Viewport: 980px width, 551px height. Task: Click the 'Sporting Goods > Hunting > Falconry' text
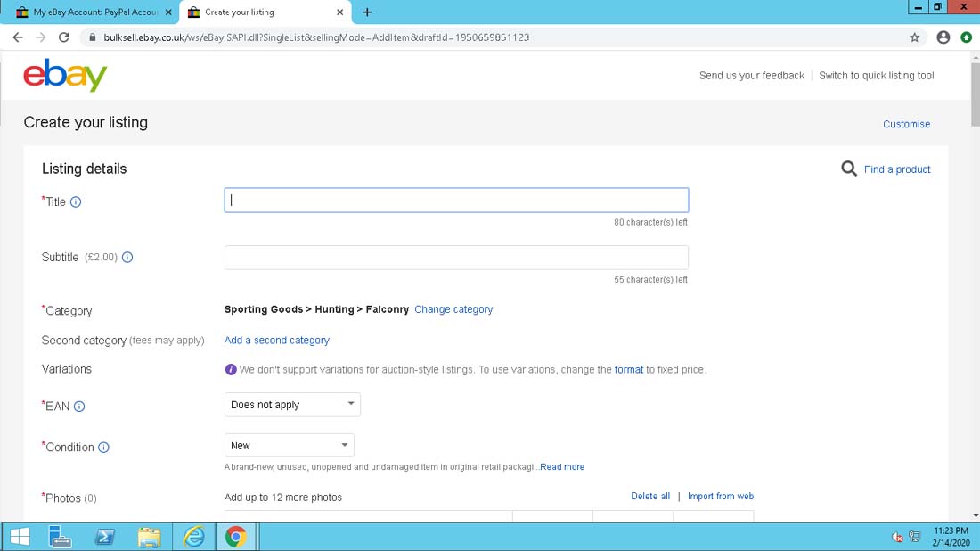click(x=316, y=309)
